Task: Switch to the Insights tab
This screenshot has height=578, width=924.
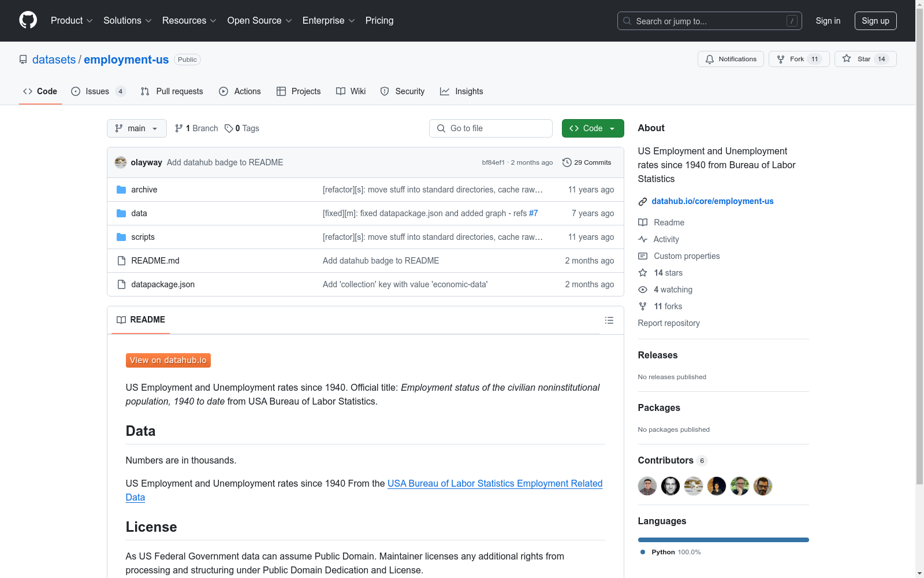Action: click(461, 91)
